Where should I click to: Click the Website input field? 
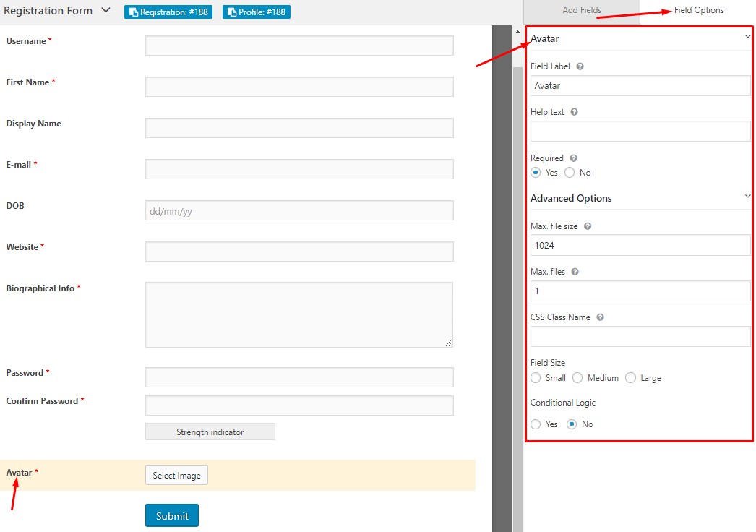pyautogui.click(x=299, y=252)
